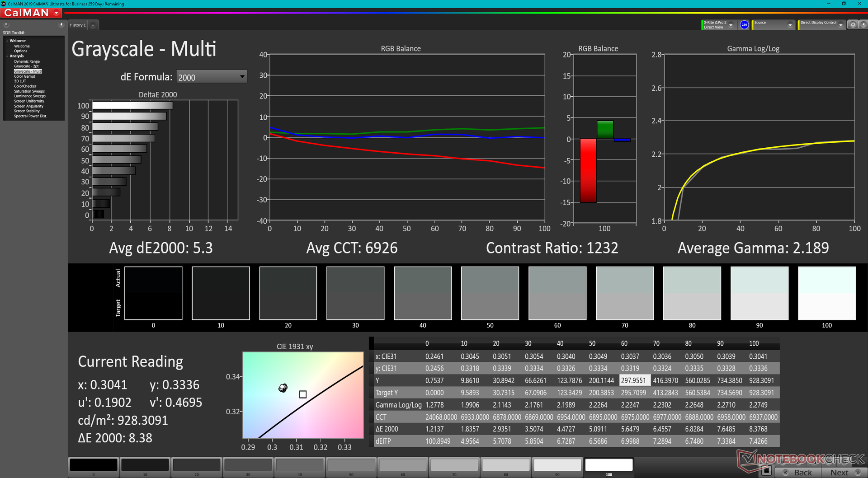Click the blue 239 meter status circle
The height and width of the screenshot is (478, 868).
744,25
